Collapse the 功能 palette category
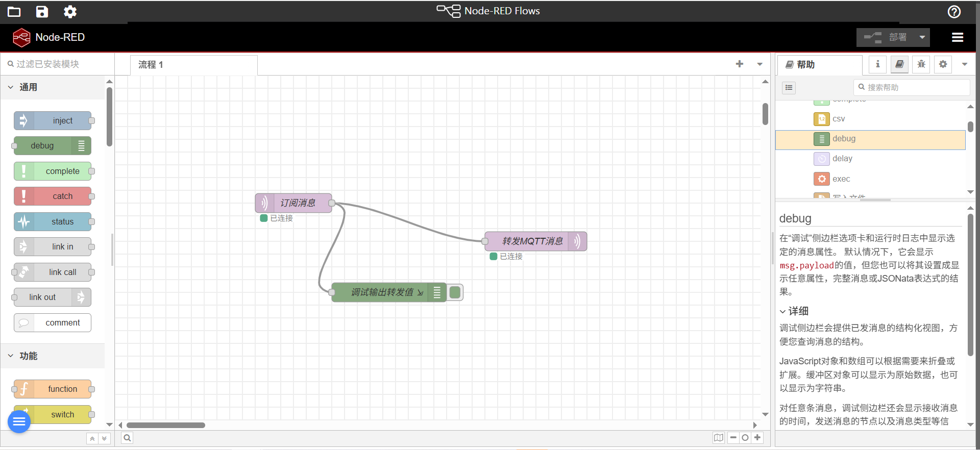Image resolution: width=980 pixels, height=450 pixels. (53, 356)
